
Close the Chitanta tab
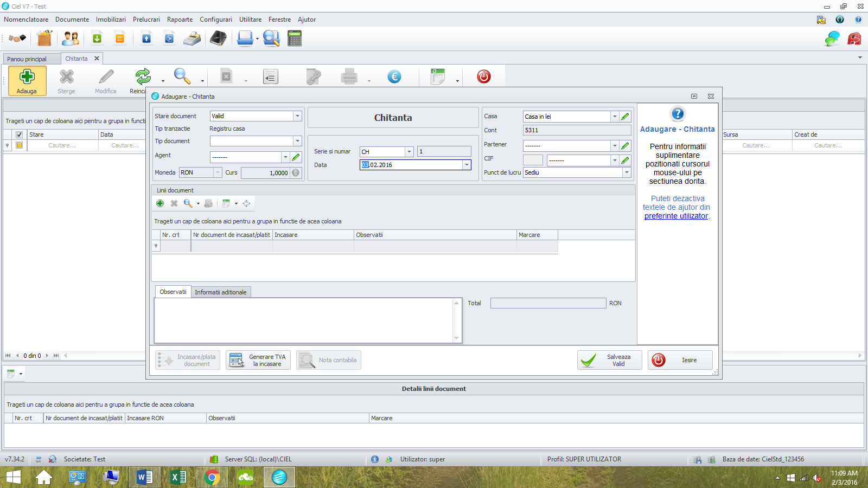click(97, 59)
